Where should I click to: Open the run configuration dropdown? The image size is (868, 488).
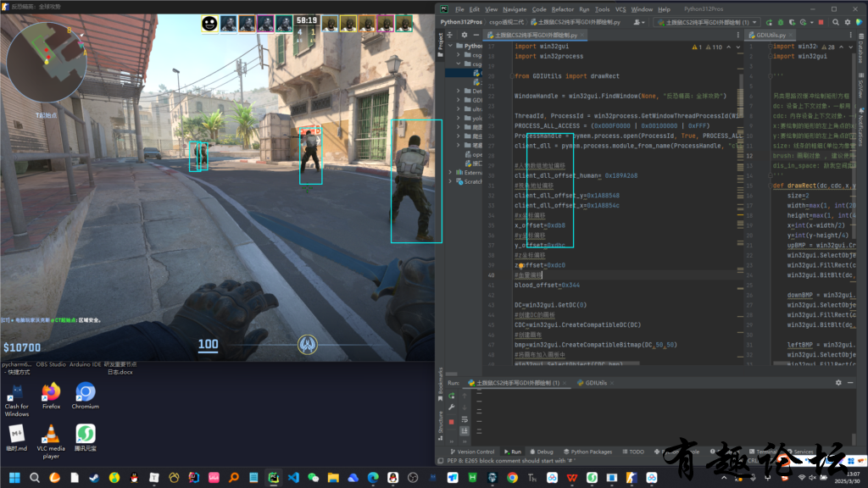tap(706, 22)
